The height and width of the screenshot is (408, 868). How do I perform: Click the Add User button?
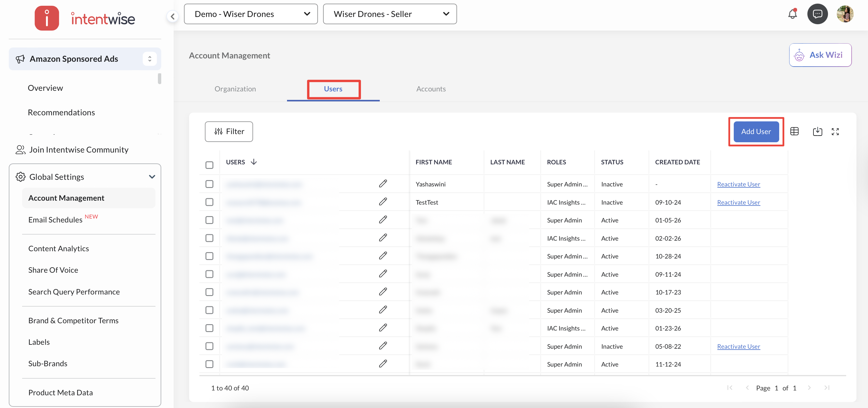[x=756, y=132]
